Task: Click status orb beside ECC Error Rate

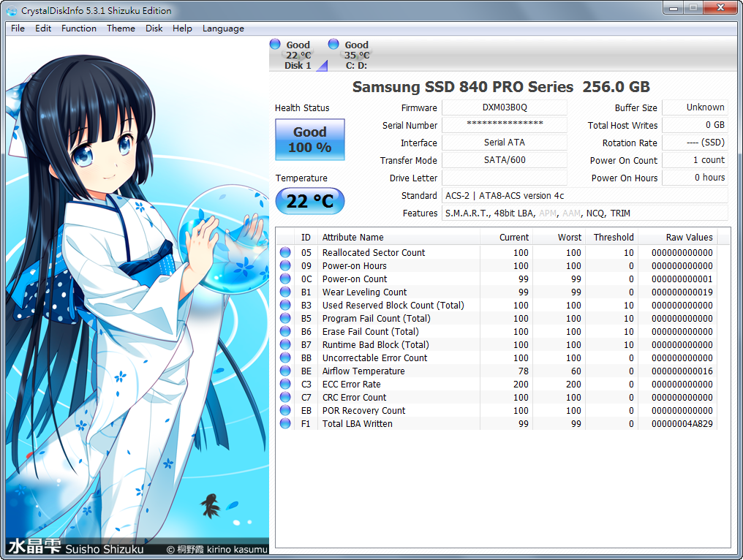Action: [x=285, y=384]
